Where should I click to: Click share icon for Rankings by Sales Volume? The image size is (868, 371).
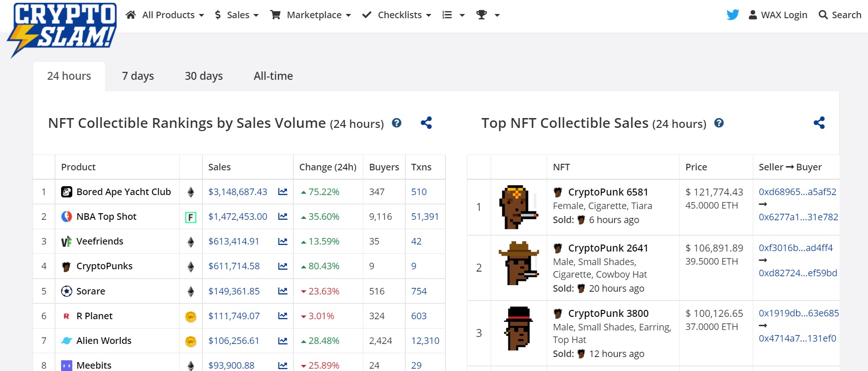tap(426, 123)
